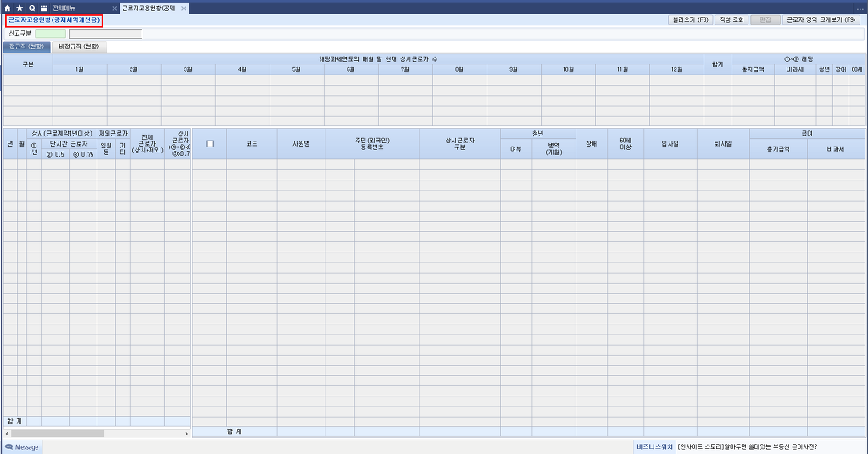Click the 전체 근로자 (상시+제외) column header
The height and width of the screenshot is (454, 868).
pyautogui.click(x=147, y=144)
